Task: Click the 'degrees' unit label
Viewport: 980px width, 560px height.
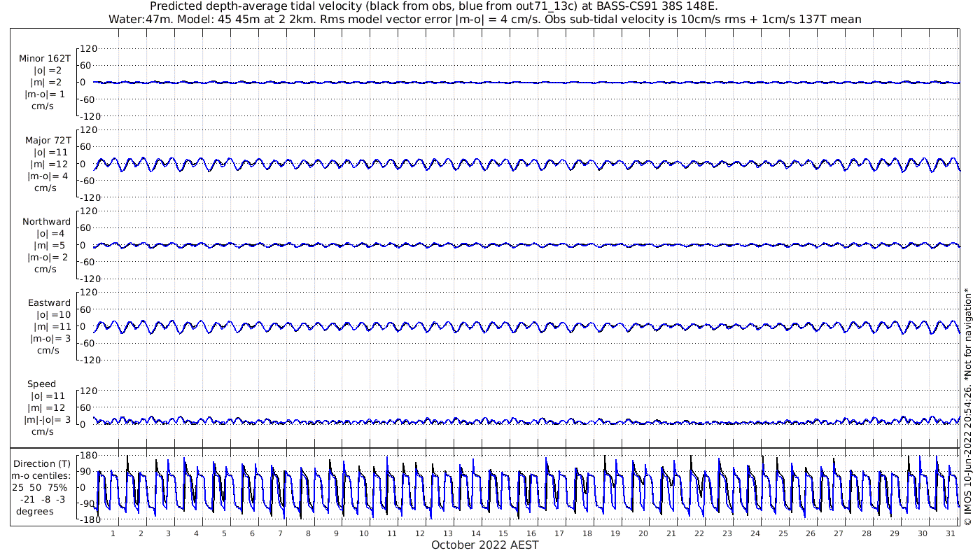Action: (35, 512)
